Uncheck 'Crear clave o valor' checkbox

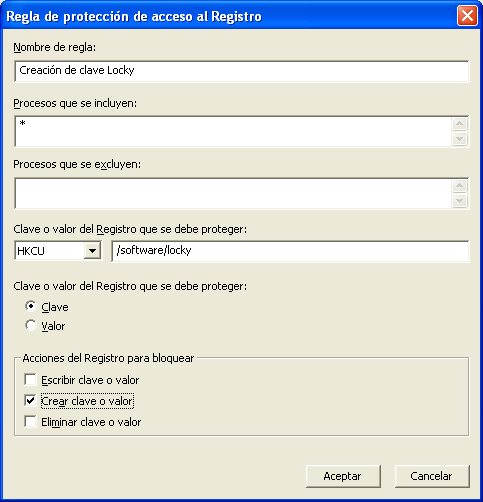[30, 400]
